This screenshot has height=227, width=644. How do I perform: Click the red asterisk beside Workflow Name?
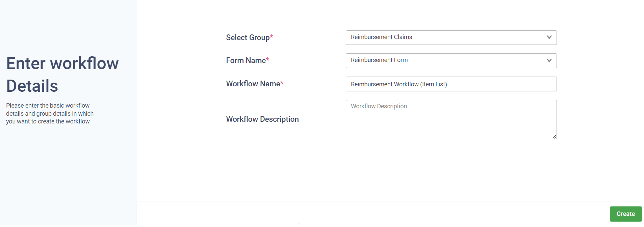[x=282, y=83]
